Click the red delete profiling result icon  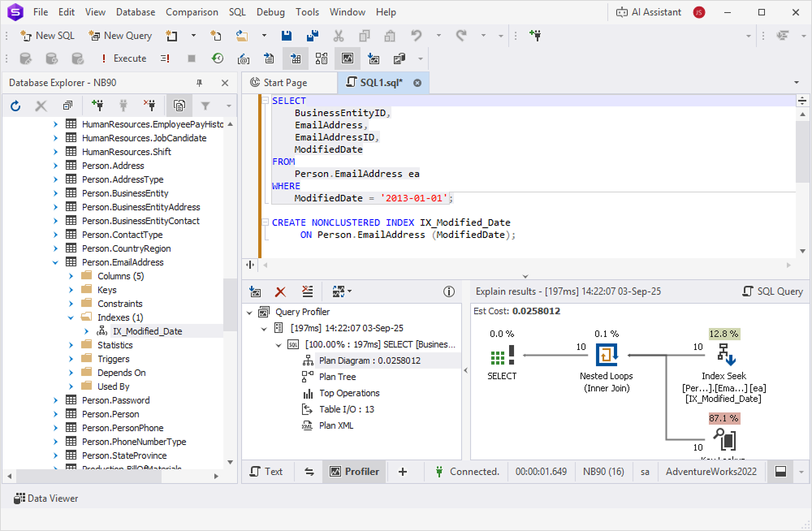pyautogui.click(x=279, y=291)
